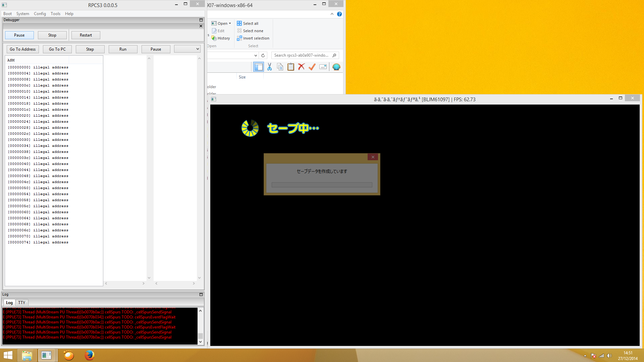The image size is (644, 362).
Task: Click the orange checkmark Properties icon
Action: point(312,67)
